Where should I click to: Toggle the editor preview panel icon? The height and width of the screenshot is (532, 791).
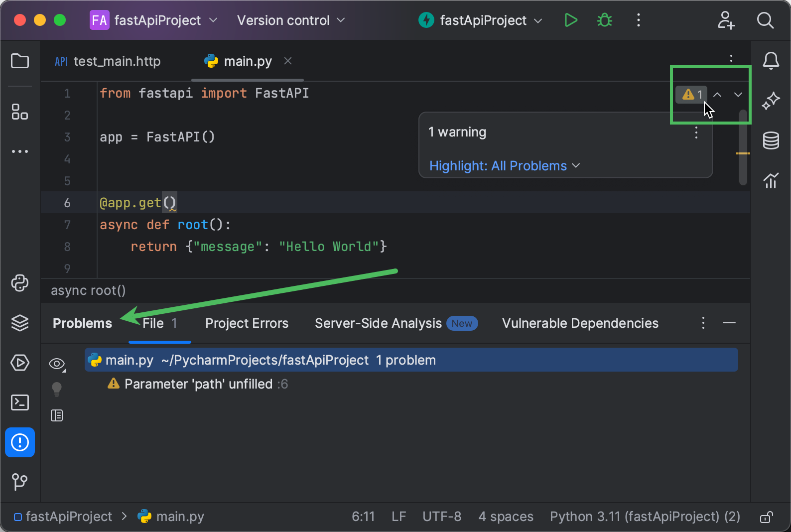57,415
